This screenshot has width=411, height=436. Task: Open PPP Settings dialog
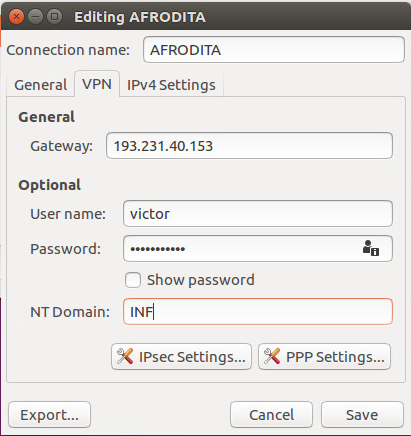click(x=324, y=357)
